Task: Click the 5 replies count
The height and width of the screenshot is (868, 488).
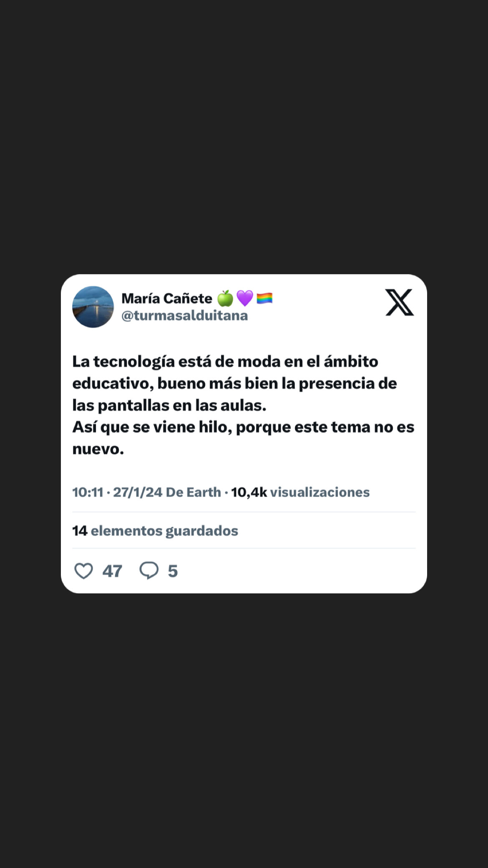Action: (x=173, y=571)
